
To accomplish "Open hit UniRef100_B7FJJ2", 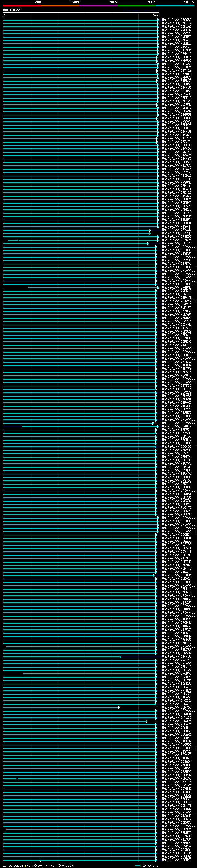I will click(177, 23).
